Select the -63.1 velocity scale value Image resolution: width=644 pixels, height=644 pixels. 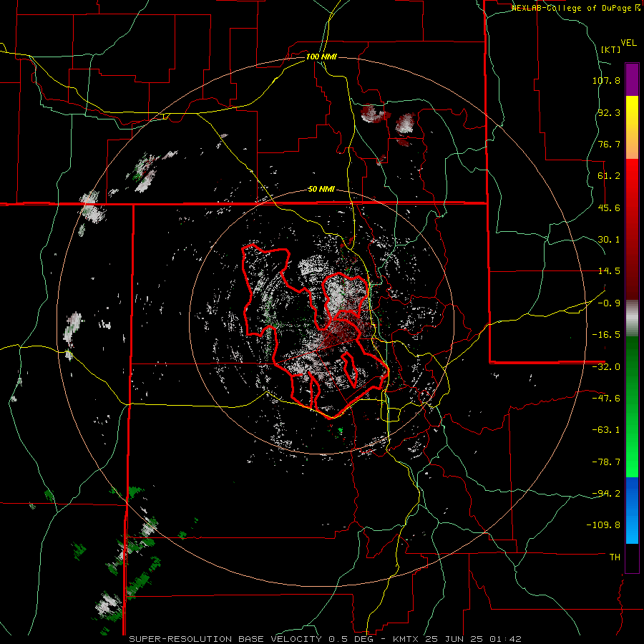(x=606, y=430)
